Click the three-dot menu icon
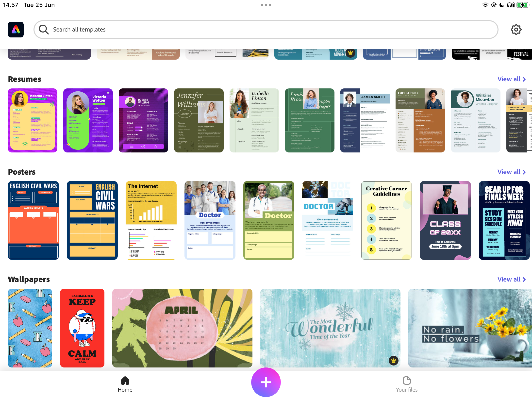The image size is (532, 399). point(266,5)
